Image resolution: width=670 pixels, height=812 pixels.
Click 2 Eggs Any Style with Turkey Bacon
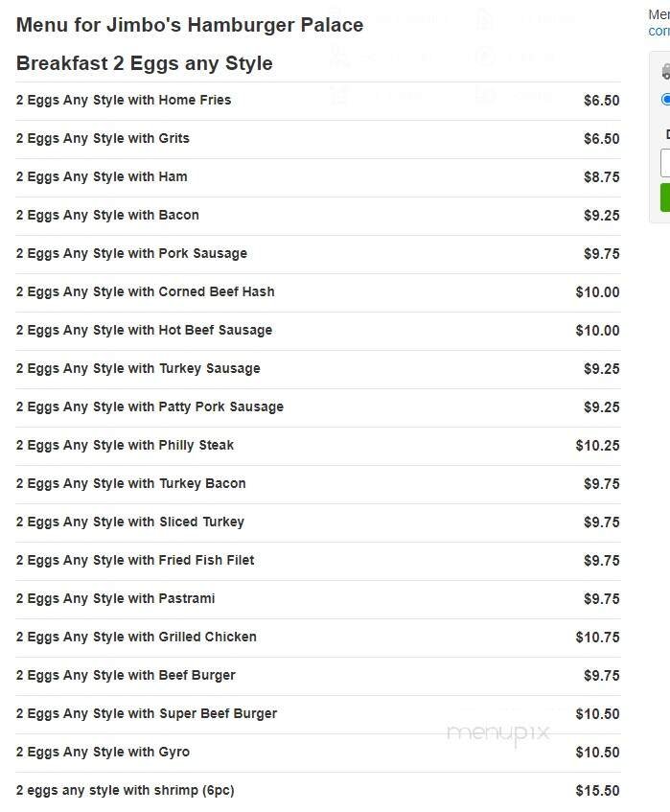[x=131, y=483]
